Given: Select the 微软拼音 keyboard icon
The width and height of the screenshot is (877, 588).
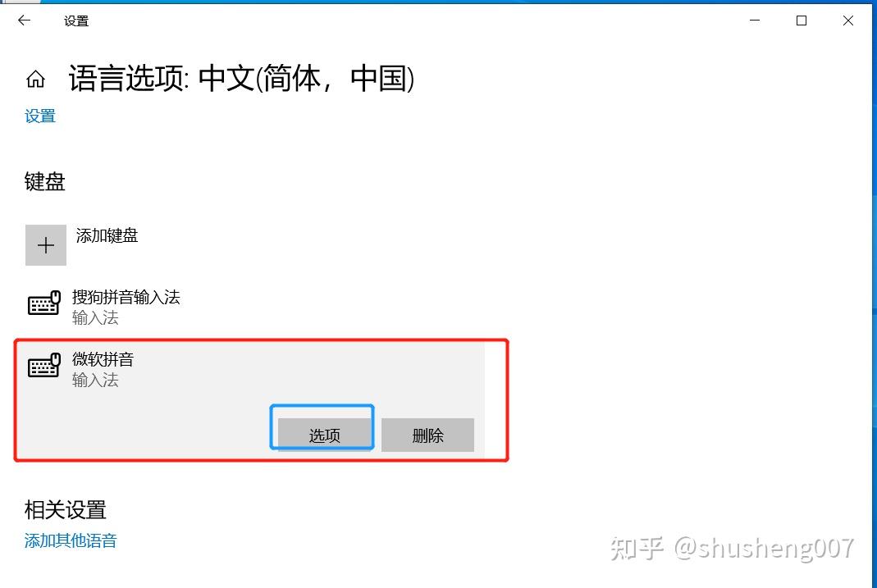Looking at the screenshot, I should 44,365.
